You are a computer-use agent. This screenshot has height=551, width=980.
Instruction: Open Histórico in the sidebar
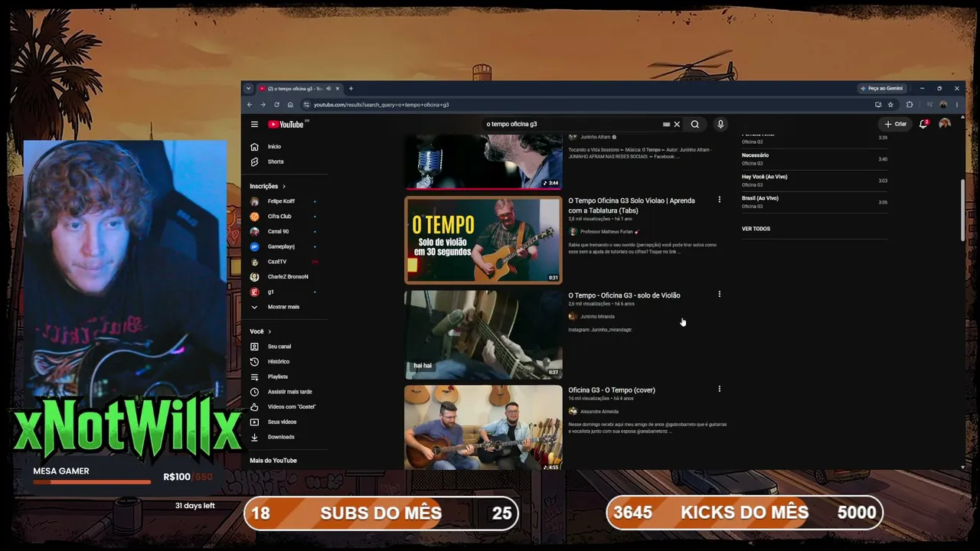279,361
